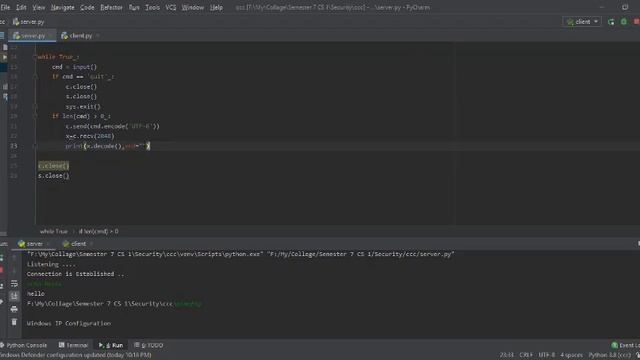Screen dimensions: 640x360
Task: Select the server tab in Run panel
Action: coord(34,244)
